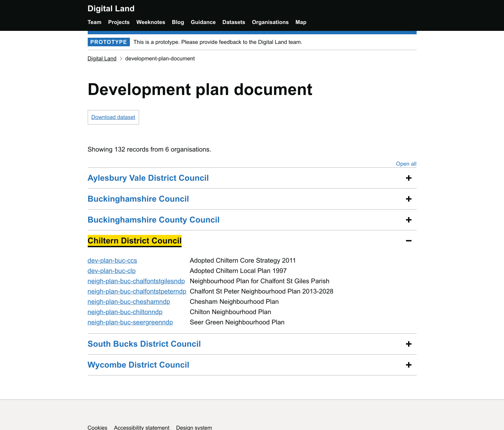Expand Aylesbury Vale District Council section heading

point(148,178)
